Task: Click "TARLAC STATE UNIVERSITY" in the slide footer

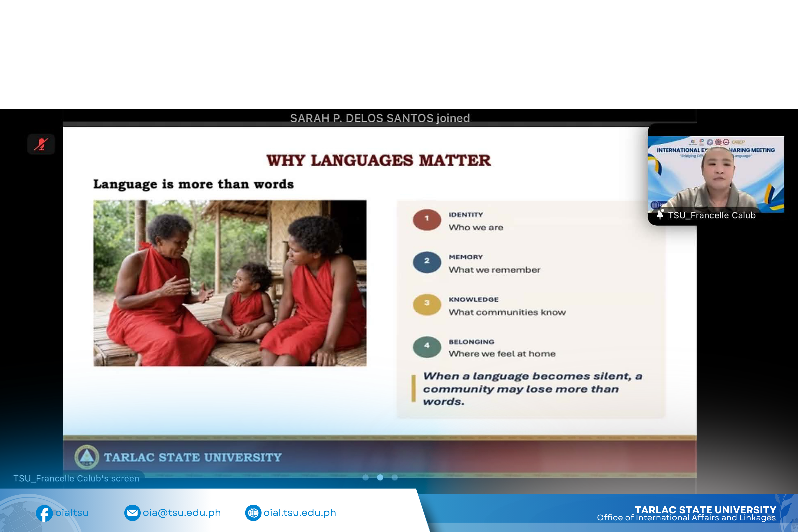Action: click(193, 457)
